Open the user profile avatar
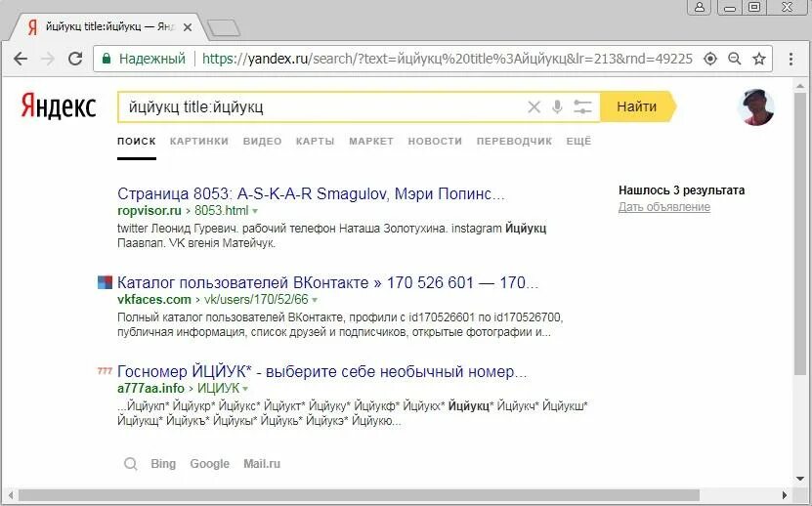 756,107
